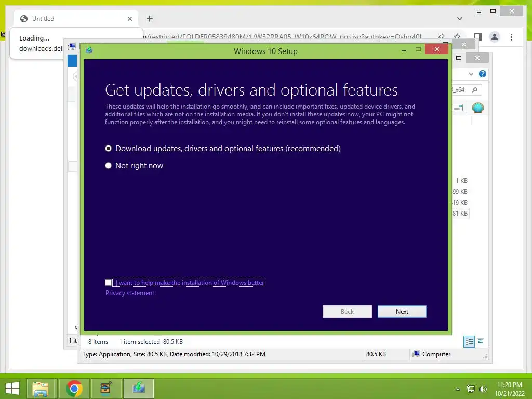
Task: Click the preview pane icon in Explorer toolbar
Action: [x=458, y=108]
